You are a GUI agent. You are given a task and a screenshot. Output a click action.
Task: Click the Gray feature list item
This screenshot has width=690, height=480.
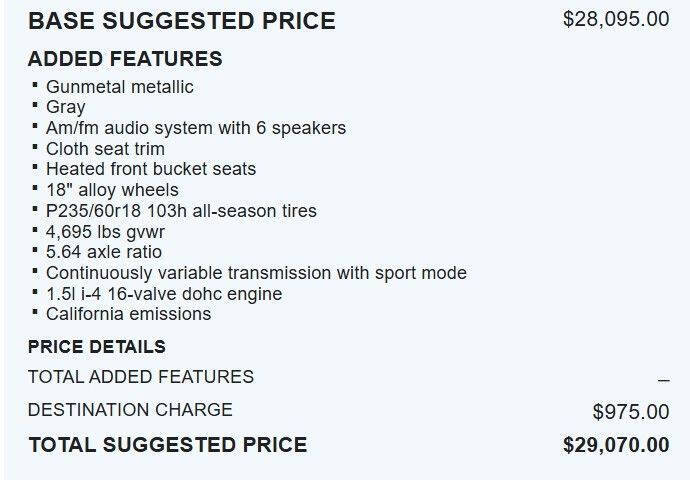pos(66,107)
